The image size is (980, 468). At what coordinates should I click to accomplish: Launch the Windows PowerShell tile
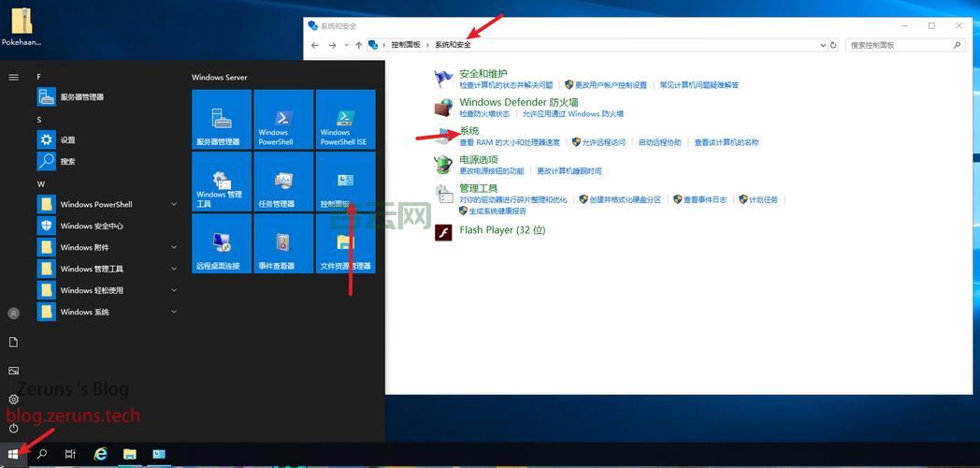point(283,120)
